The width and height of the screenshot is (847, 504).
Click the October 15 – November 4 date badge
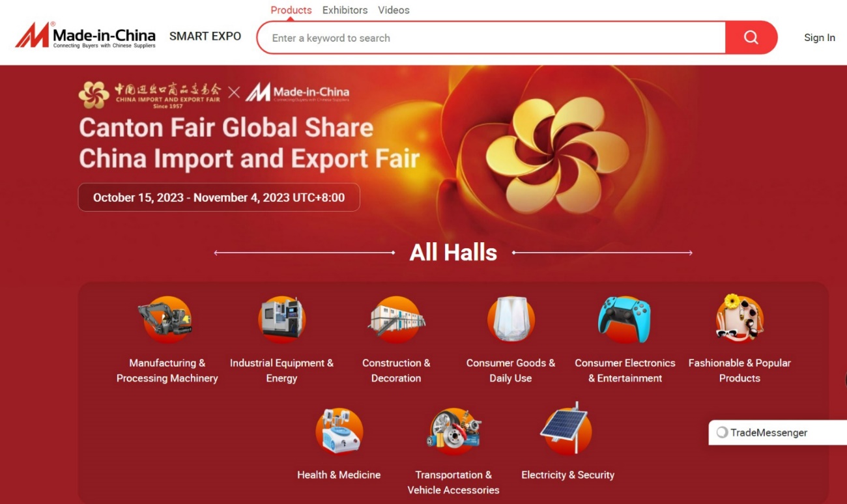[219, 197]
